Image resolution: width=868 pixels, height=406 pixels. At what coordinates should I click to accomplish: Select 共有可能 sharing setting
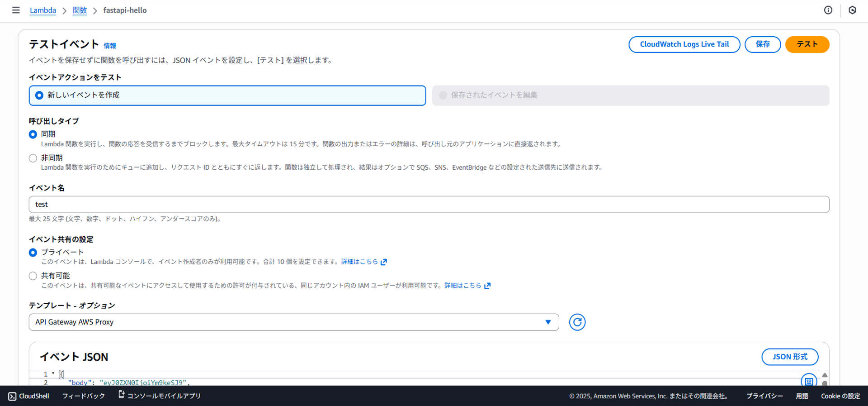[x=33, y=276]
